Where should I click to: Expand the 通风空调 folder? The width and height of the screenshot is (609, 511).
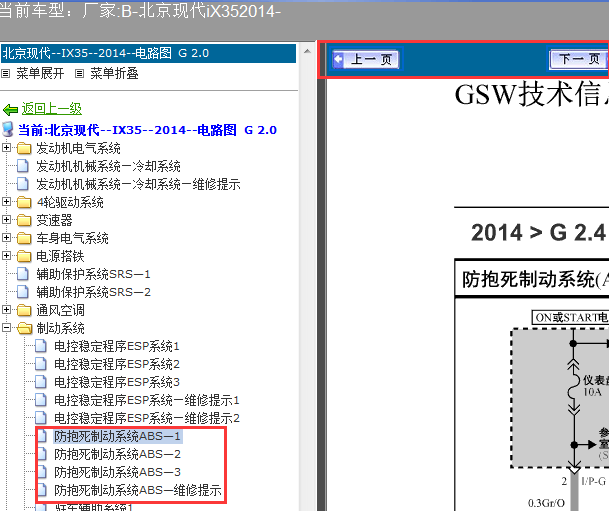pyautogui.click(x=6, y=309)
